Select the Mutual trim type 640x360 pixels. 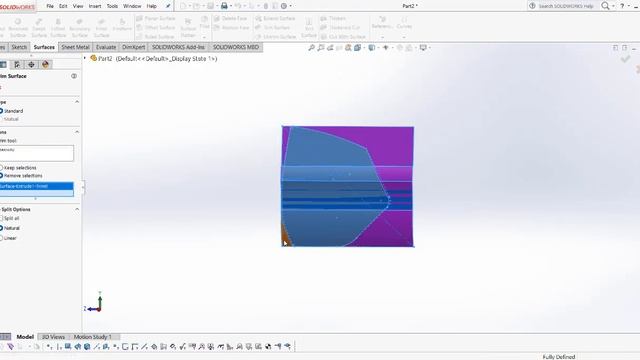point(9,119)
